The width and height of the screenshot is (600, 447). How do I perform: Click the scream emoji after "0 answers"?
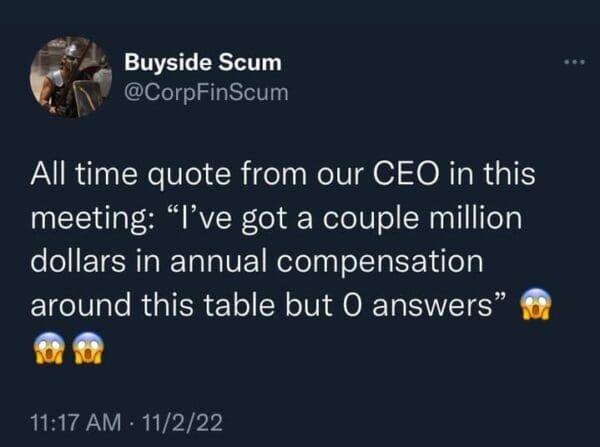538,304
